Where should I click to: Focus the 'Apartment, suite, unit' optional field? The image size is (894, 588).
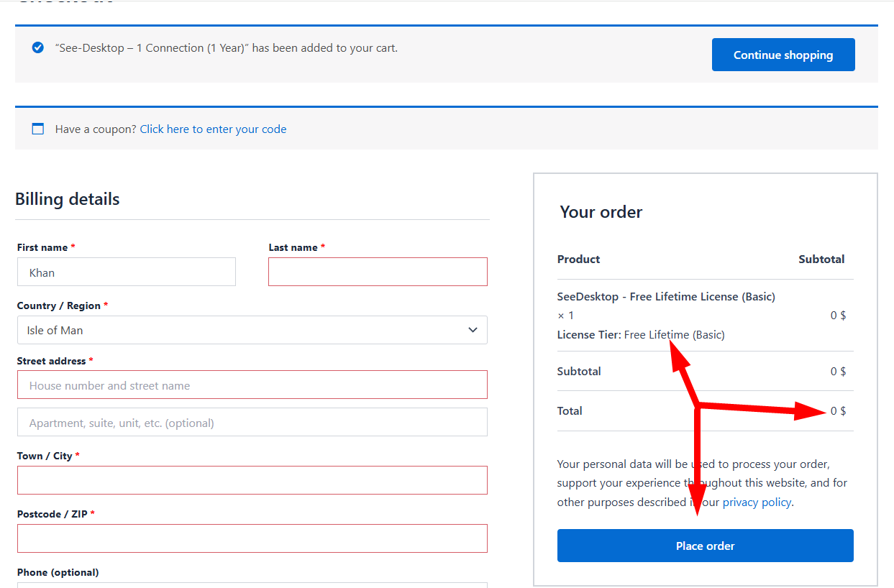pyautogui.click(x=252, y=422)
